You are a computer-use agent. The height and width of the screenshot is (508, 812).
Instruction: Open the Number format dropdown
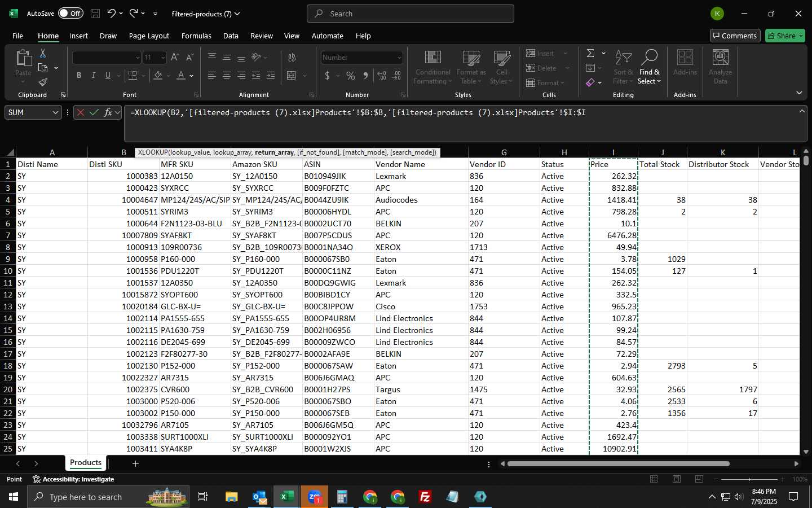pos(399,58)
